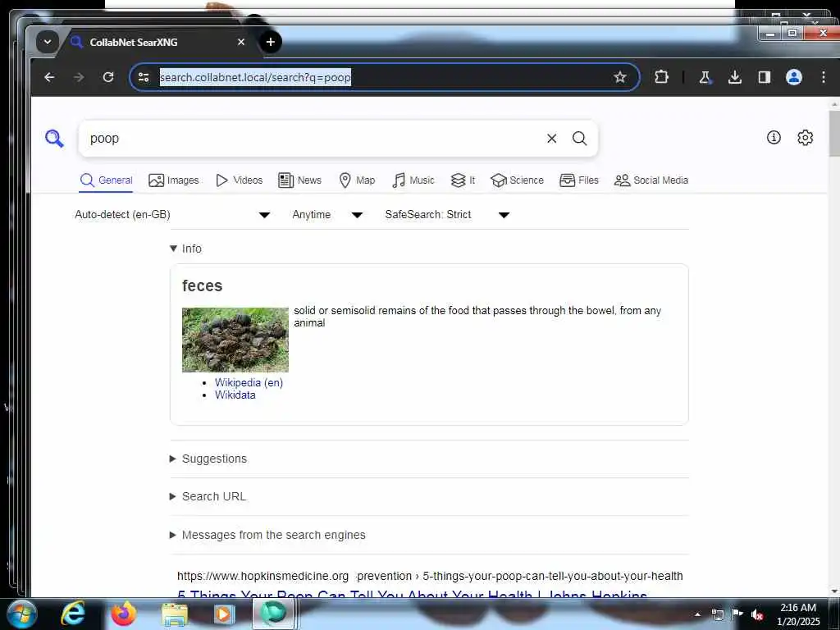Screen dimensions: 840x630
Task: Open the Wikidata link
Action: [235, 395]
